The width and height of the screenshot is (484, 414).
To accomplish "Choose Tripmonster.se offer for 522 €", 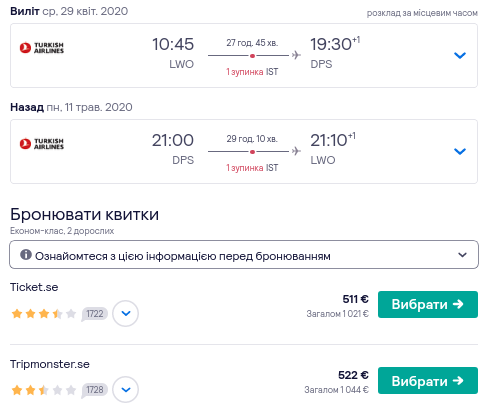I will coord(428,380).
